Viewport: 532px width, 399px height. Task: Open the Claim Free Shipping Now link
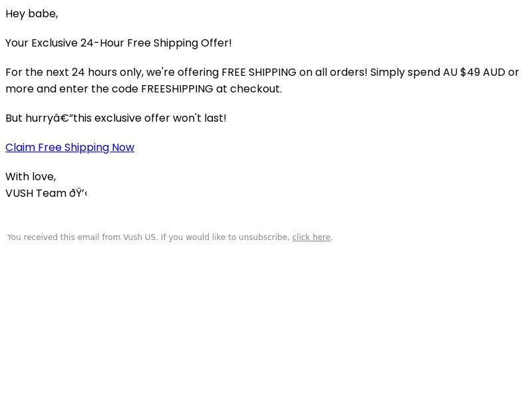70,147
